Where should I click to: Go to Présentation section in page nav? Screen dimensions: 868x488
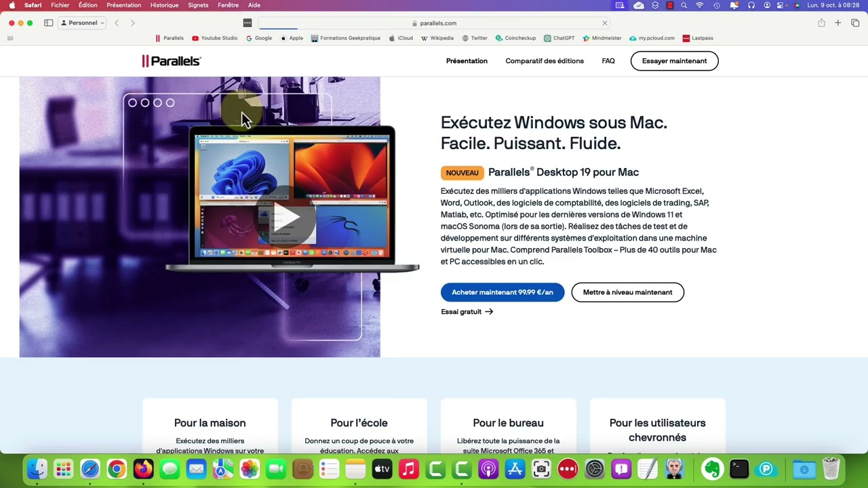(x=467, y=61)
